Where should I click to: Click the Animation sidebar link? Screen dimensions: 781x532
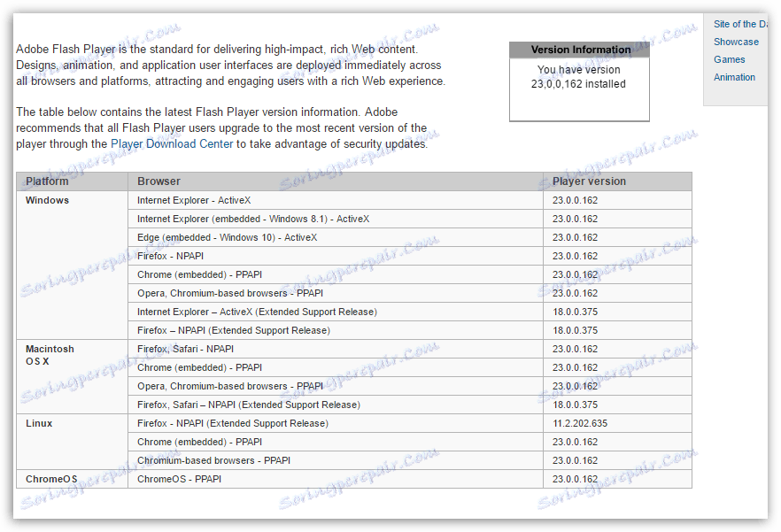pyautogui.click(x=734, y=77)
